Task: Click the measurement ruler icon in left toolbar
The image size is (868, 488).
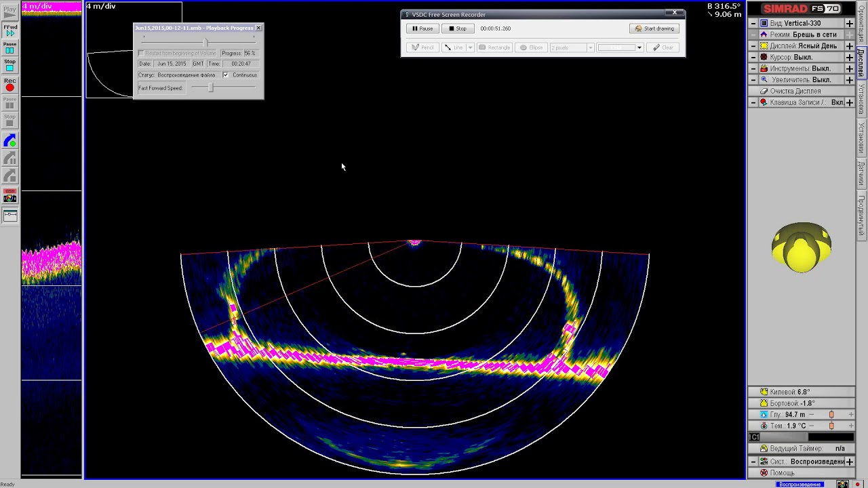Action: click(10, 216)
